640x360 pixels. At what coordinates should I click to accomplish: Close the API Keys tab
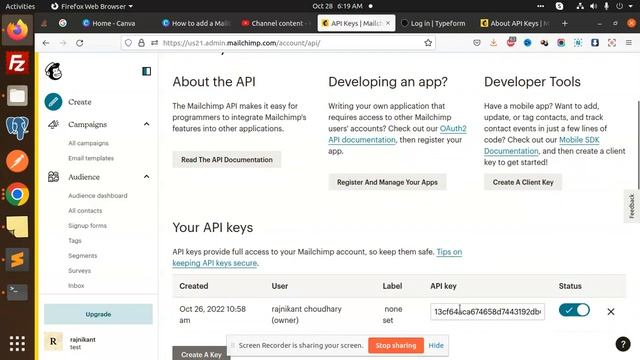click(x=388, y=24)
